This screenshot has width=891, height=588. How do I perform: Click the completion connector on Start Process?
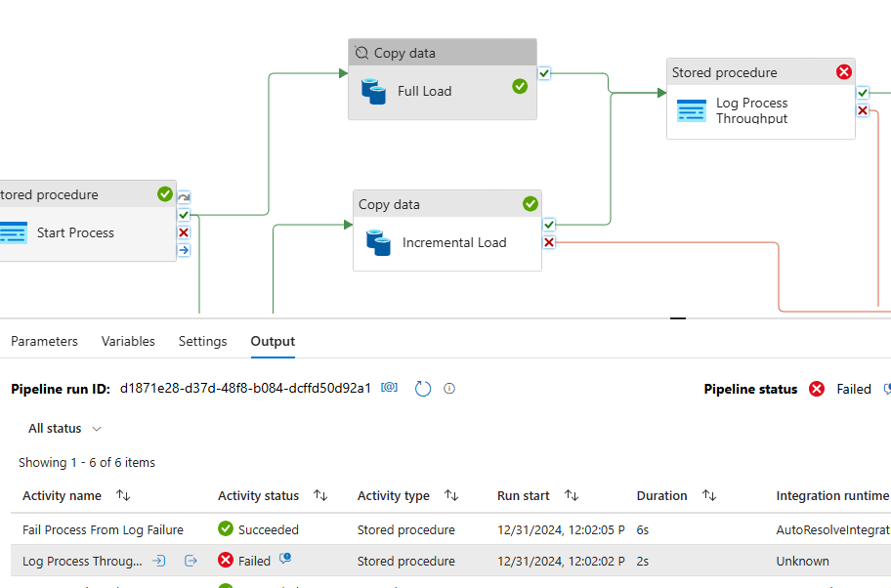(184, 250)
